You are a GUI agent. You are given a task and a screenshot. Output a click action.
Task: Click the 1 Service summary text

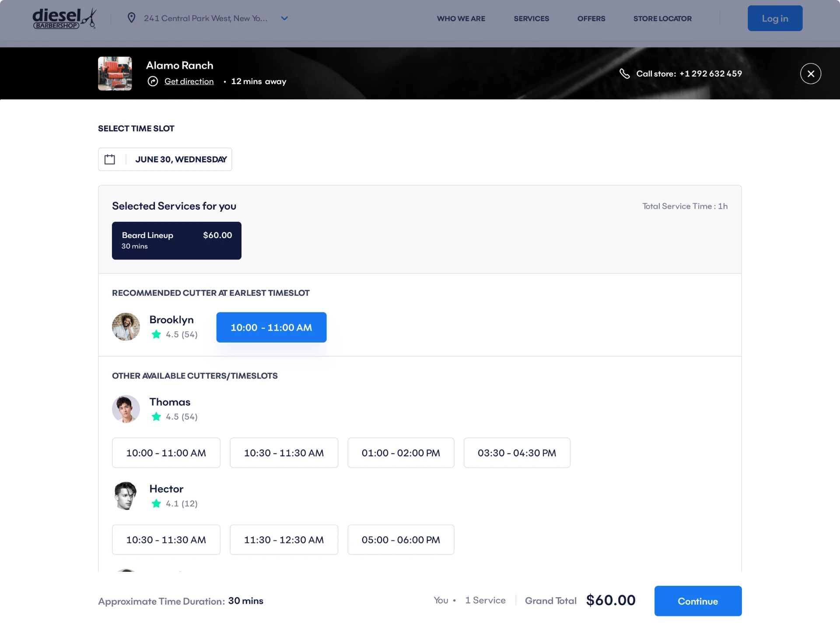485,601
